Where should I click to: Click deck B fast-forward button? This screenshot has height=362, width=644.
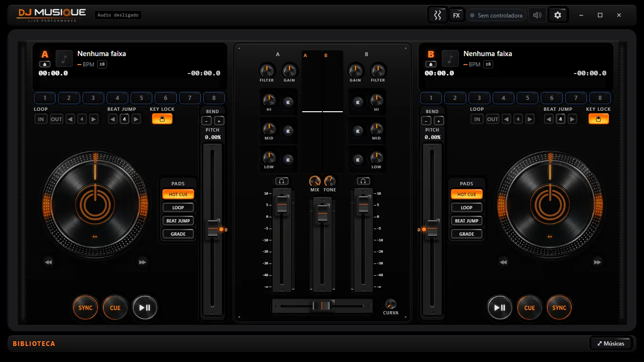[597, 262]
